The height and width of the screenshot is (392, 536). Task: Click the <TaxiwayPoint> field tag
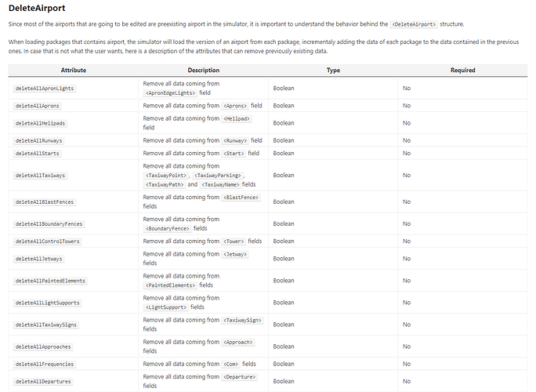(166, 176)
